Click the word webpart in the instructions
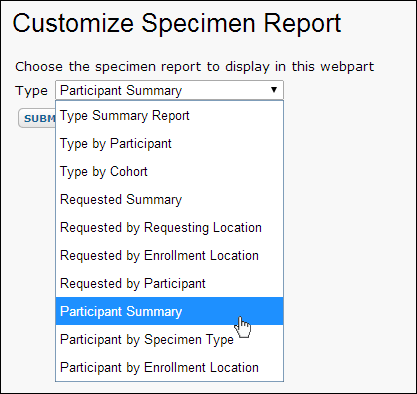Viewport: 417px width, 394px height. click(x=347, y=67)
